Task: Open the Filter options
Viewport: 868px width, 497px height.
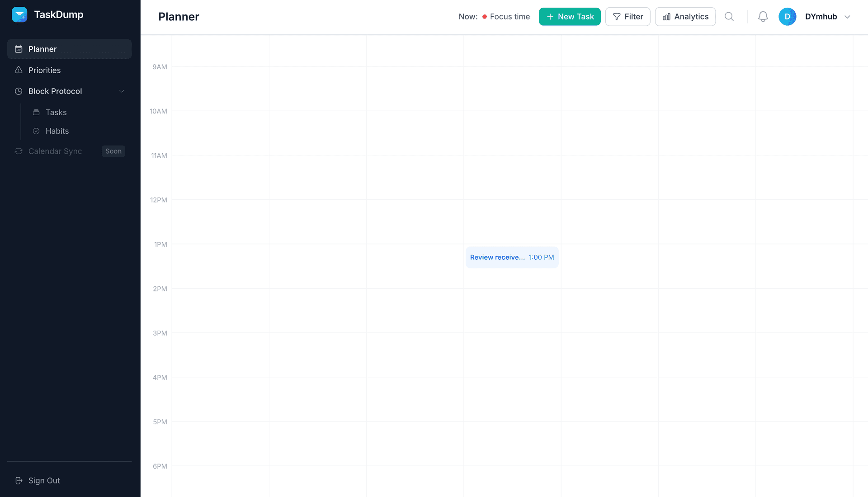Action: coord(627,16)
